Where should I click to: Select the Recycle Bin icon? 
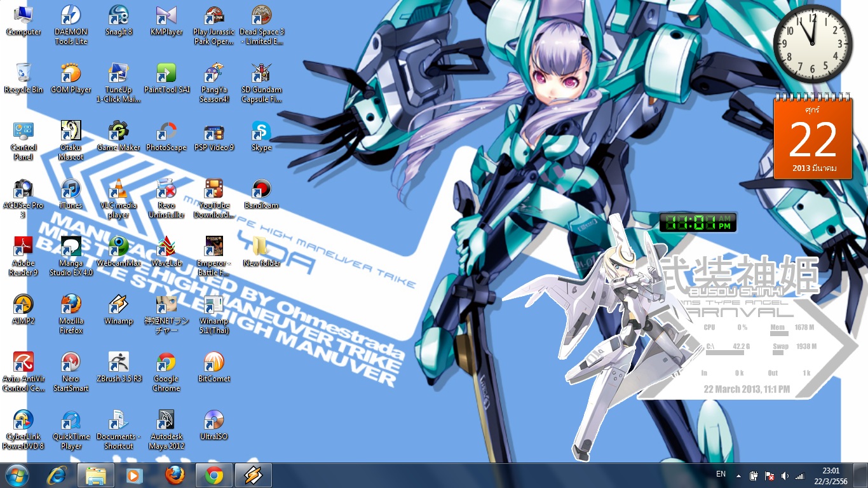click(24, 79)
